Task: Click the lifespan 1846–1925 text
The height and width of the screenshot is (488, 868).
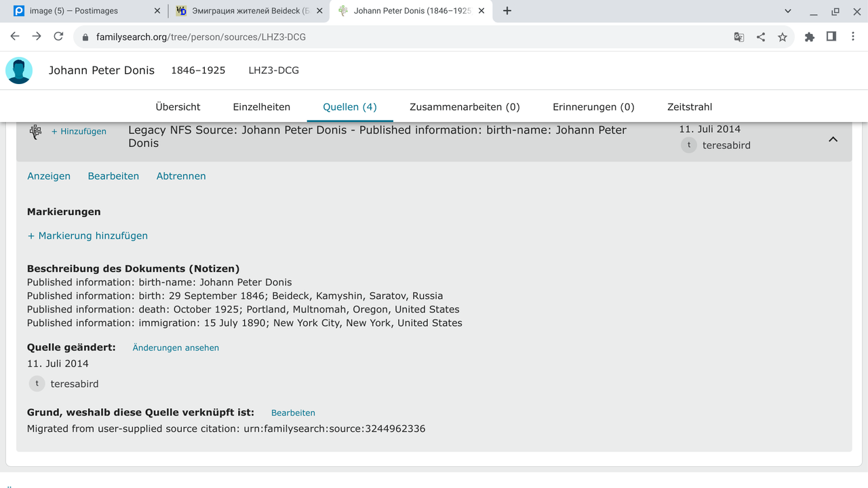Action: pos(198,70)
